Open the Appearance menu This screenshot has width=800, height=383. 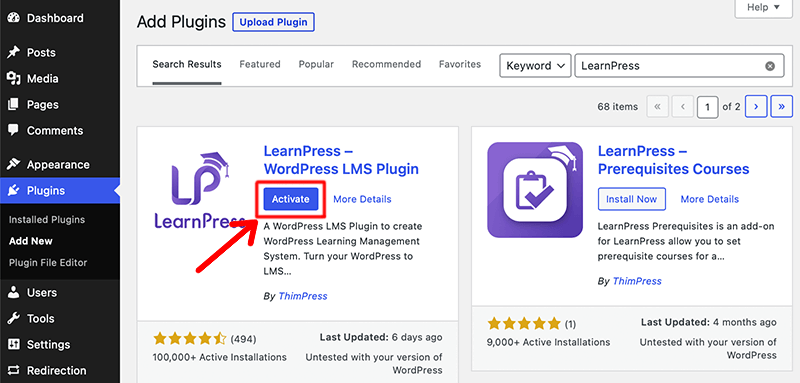pos(60,165)
